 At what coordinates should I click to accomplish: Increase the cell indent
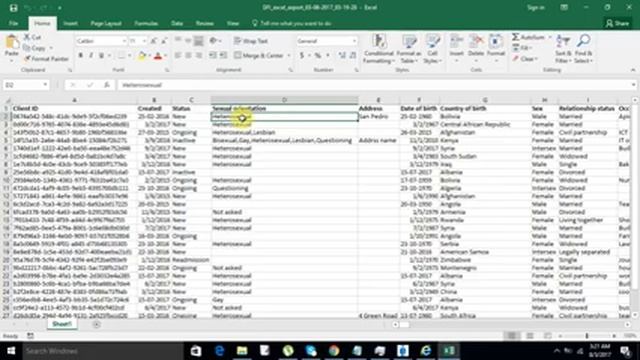click(223, 56)
